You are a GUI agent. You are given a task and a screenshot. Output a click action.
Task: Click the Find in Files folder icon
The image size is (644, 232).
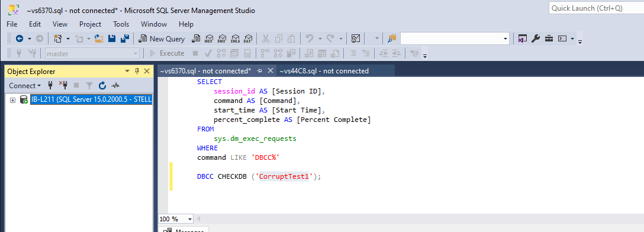click(x=391, y=38)
